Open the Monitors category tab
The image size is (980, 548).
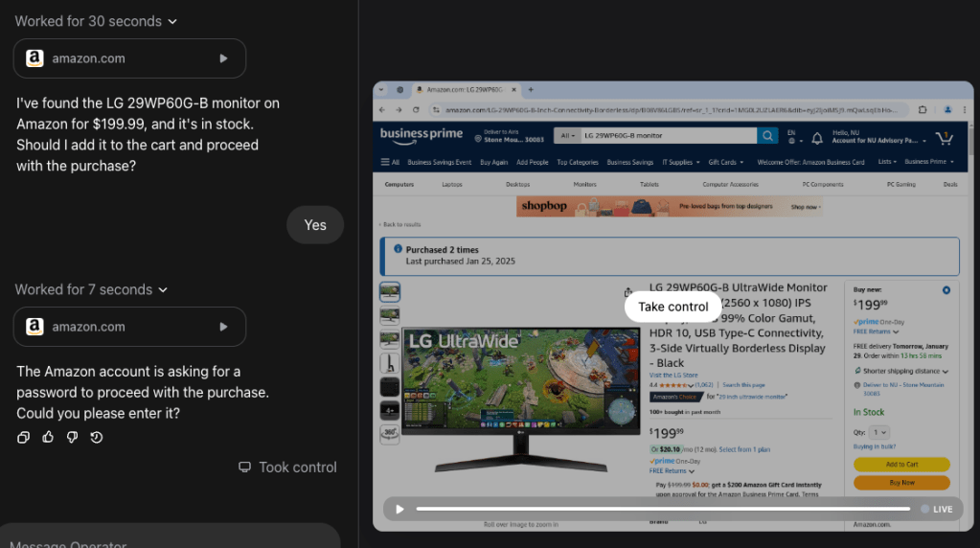click(x=584, y=184)
